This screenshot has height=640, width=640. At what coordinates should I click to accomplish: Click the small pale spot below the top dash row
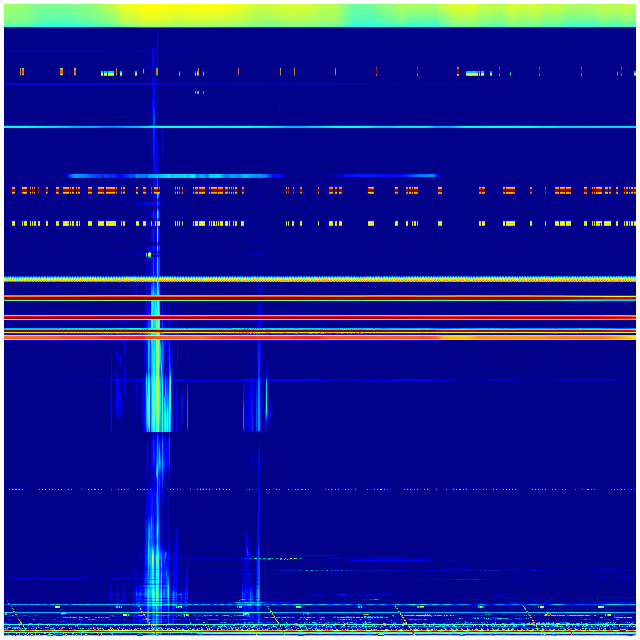[199, 92]
